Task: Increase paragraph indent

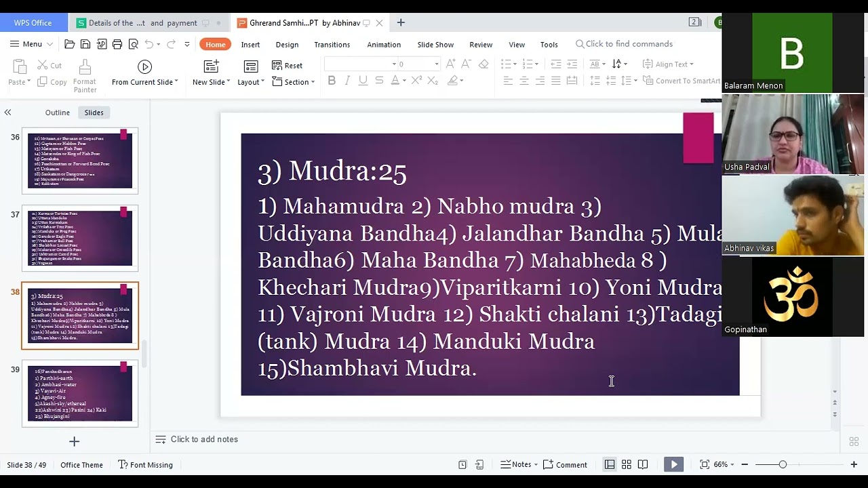Action: [x=572, y=64]
